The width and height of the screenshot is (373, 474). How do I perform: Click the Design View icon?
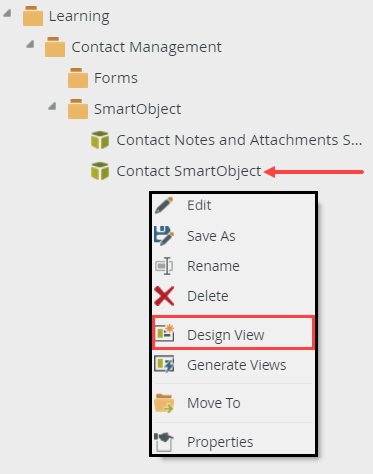pyautogui.click(x=165, y=333)
